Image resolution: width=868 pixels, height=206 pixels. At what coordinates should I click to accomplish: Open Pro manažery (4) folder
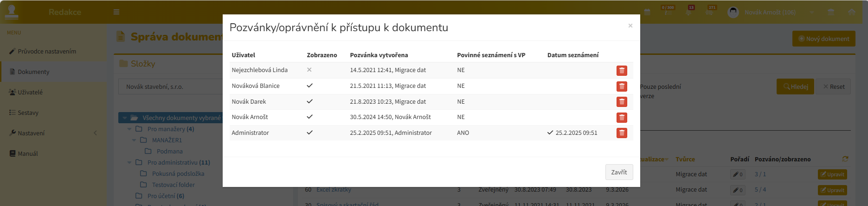(171, 129)
